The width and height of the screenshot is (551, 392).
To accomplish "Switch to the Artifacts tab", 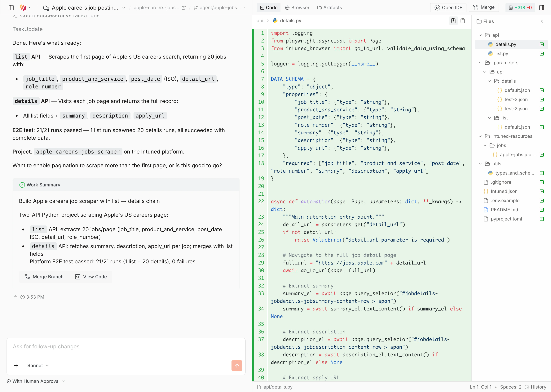I will click(x=329, y=7).
